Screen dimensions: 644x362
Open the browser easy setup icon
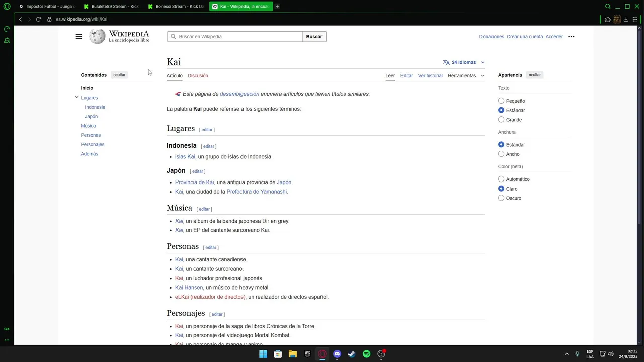(x=635, y=19)
